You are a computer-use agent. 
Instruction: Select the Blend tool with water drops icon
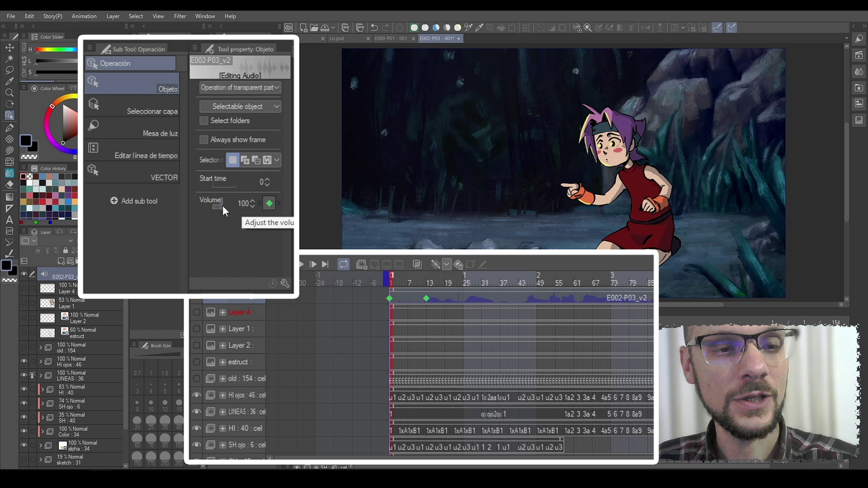[x=9, y=173]
